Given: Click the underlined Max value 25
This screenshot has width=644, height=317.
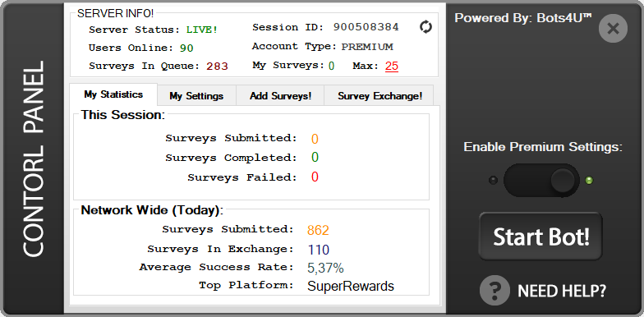Looking at the screenshot, I should (x=391, y=66).
